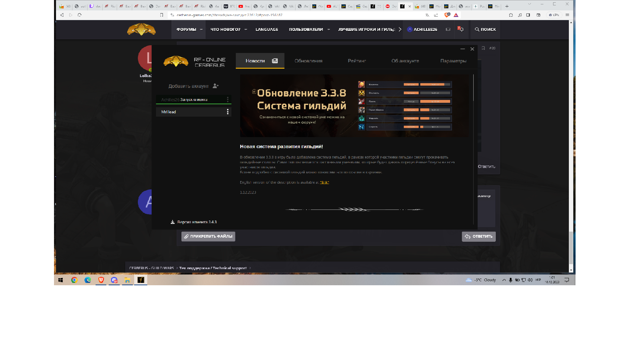Expand the ФОРУМЫ dropdown arrow
The image size is (644, 362).
click(x=201, y=29)
